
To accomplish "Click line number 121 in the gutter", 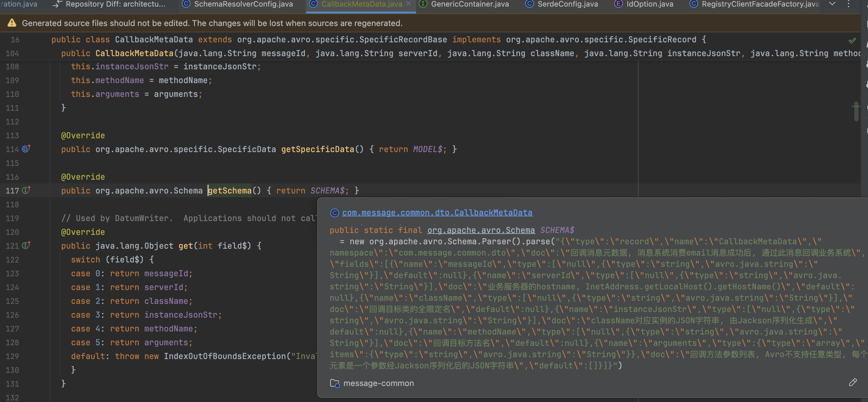I will tap(13, 246).
